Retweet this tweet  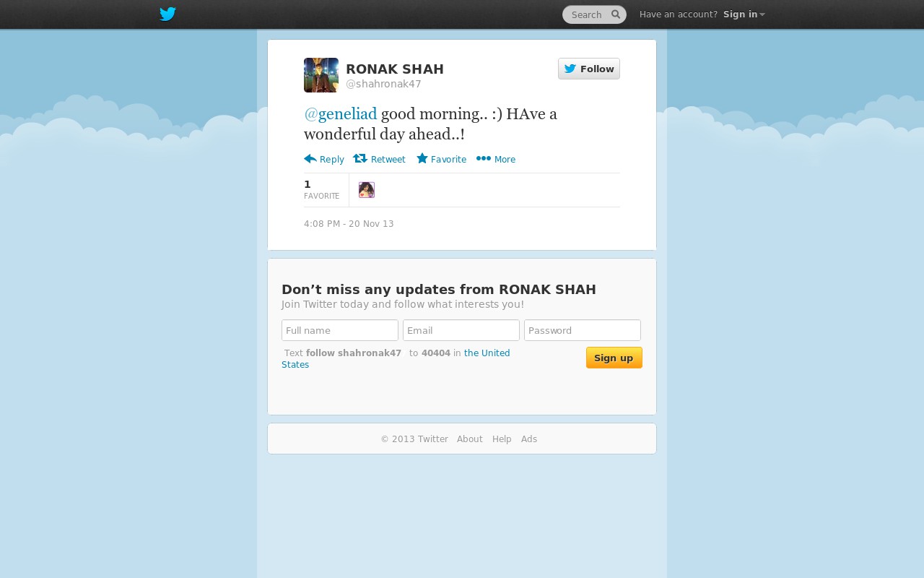[x=379, y=159]
